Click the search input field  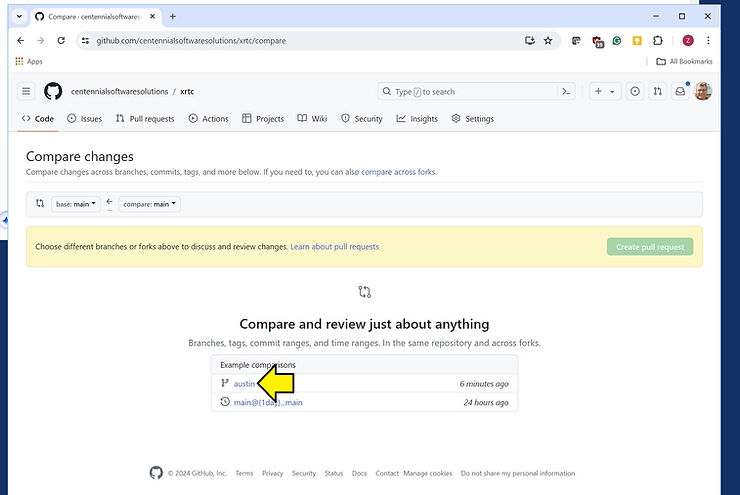click(465, 91)
